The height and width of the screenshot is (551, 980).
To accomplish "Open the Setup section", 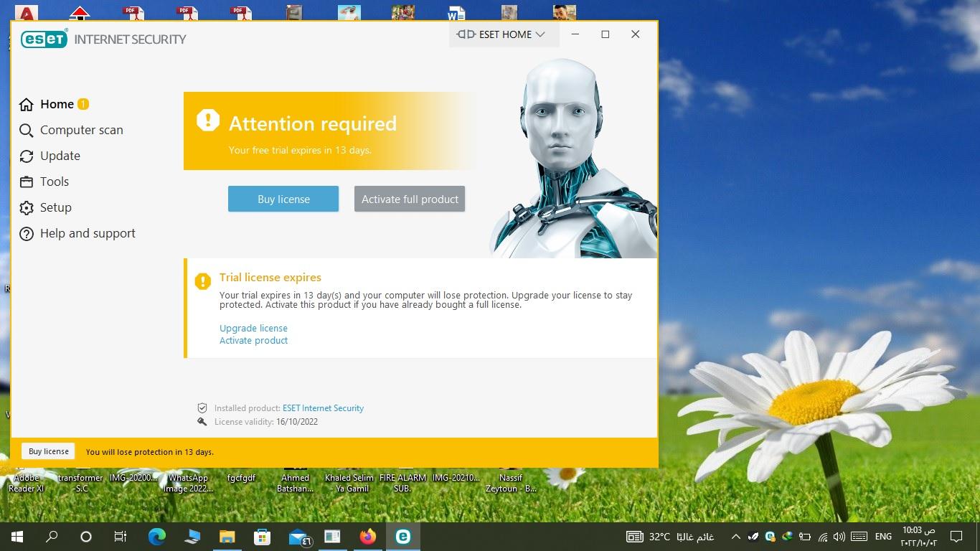I will tap(45, 207).
